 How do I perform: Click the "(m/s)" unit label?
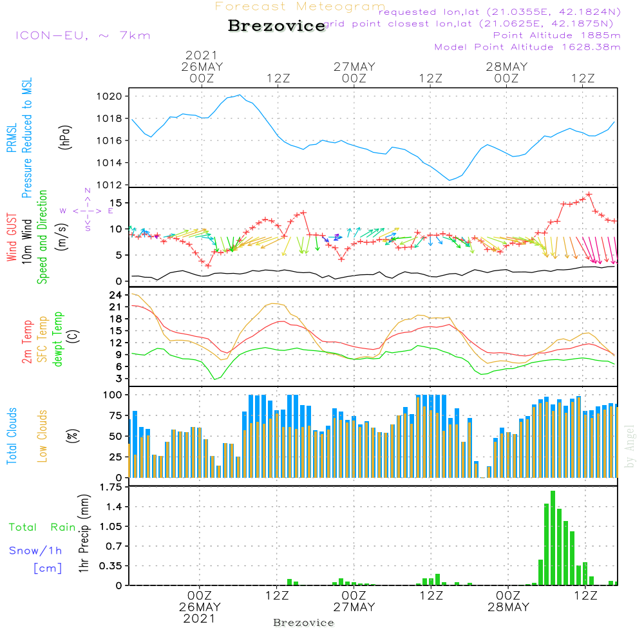coord(62,237)
